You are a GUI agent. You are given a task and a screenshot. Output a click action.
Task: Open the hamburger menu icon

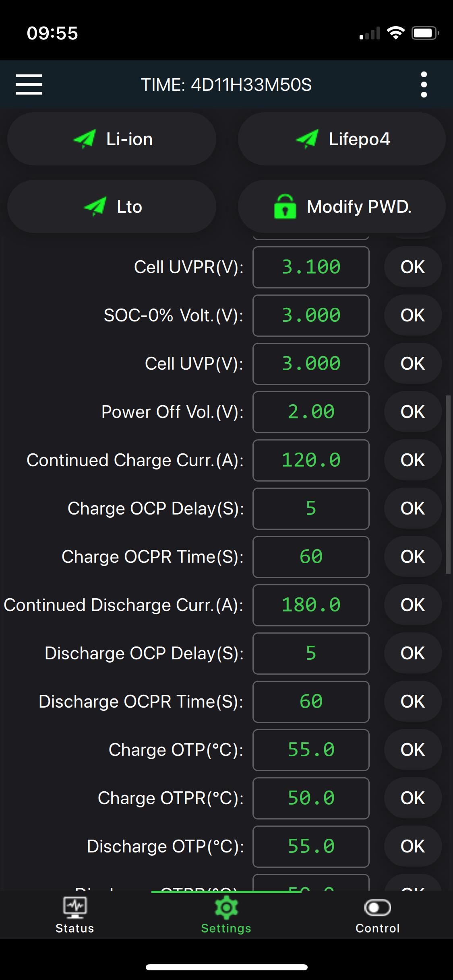29,84
